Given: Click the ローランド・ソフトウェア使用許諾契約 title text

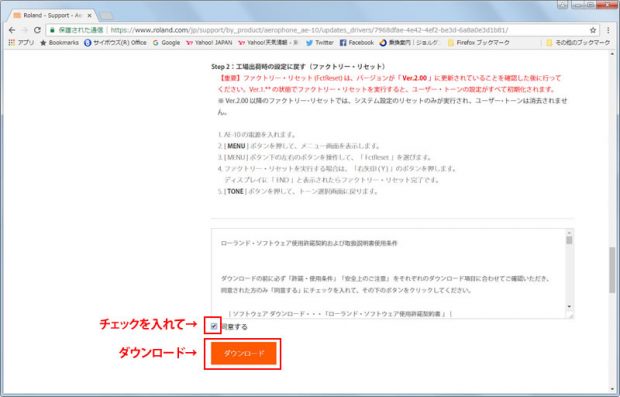Looking at the screenshot, I should [x=309, y=243].
